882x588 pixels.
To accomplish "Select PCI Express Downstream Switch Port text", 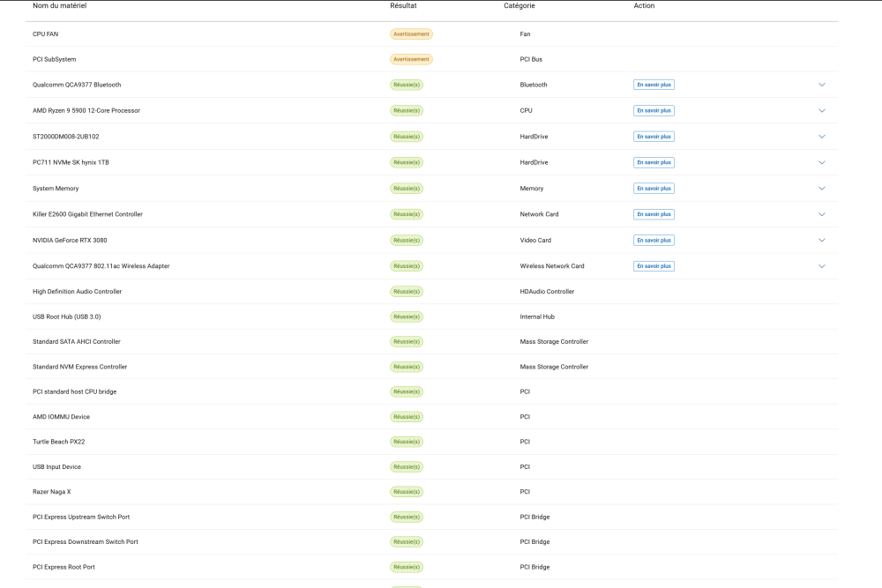I will tap(85, 542).
